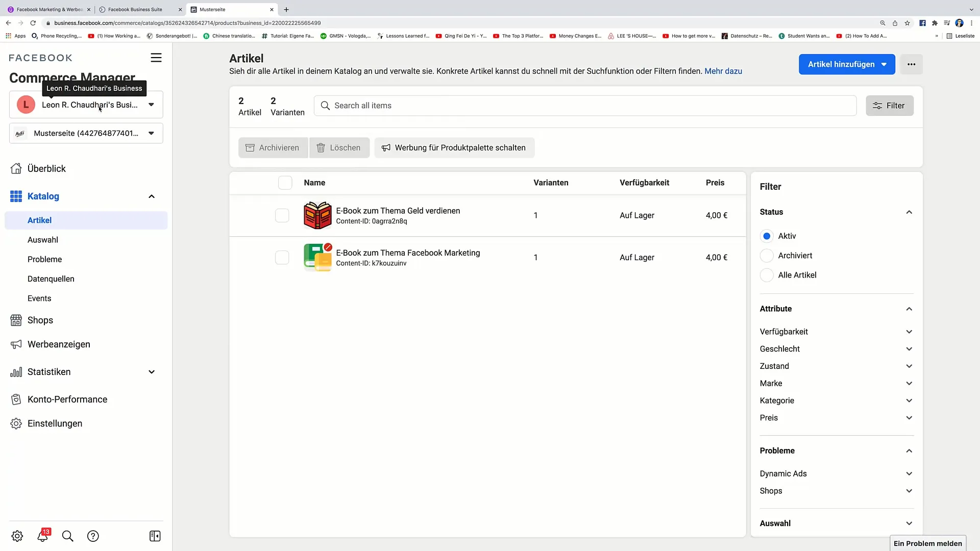Click Mehr dazu help link
980x551 pixels.
[724, 70]
